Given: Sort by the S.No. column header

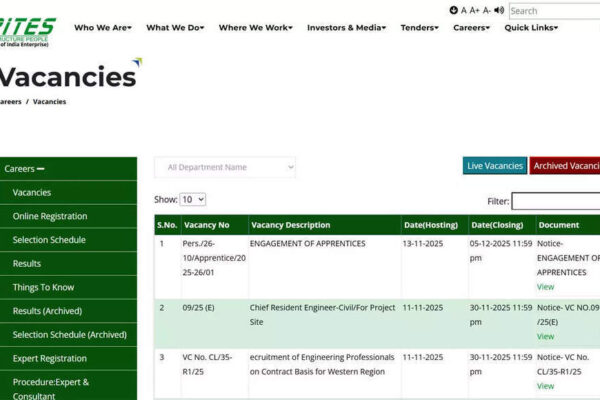Looking at the screenshot, I should point(167,225).
